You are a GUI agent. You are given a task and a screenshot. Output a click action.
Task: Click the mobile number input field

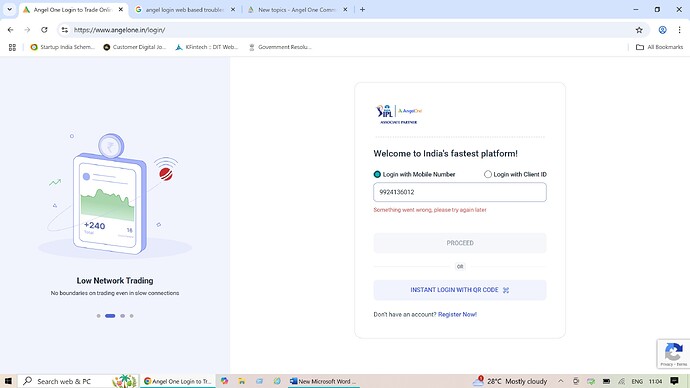point(460,192)
